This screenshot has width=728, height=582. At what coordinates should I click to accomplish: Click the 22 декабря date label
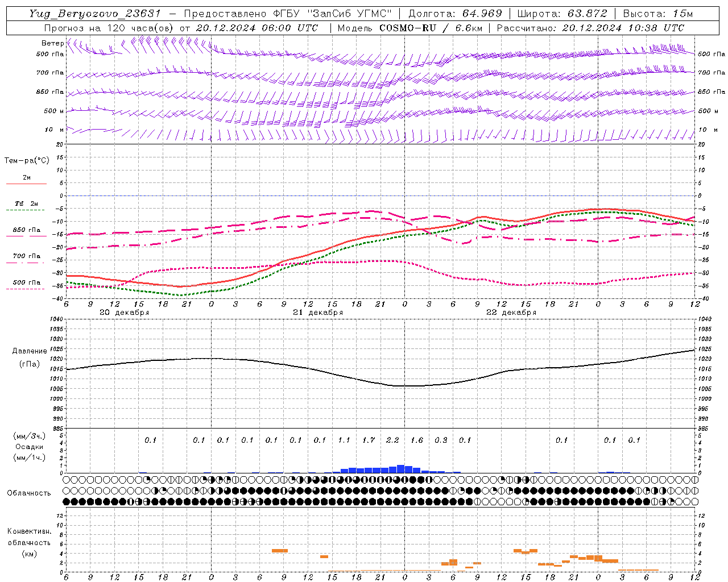tap(511, 313)
